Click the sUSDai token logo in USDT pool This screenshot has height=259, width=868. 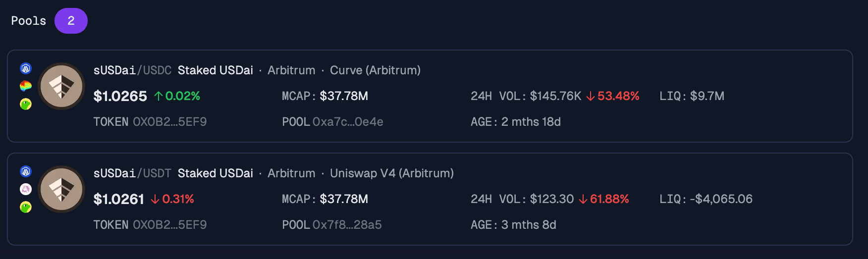[61, 189]
